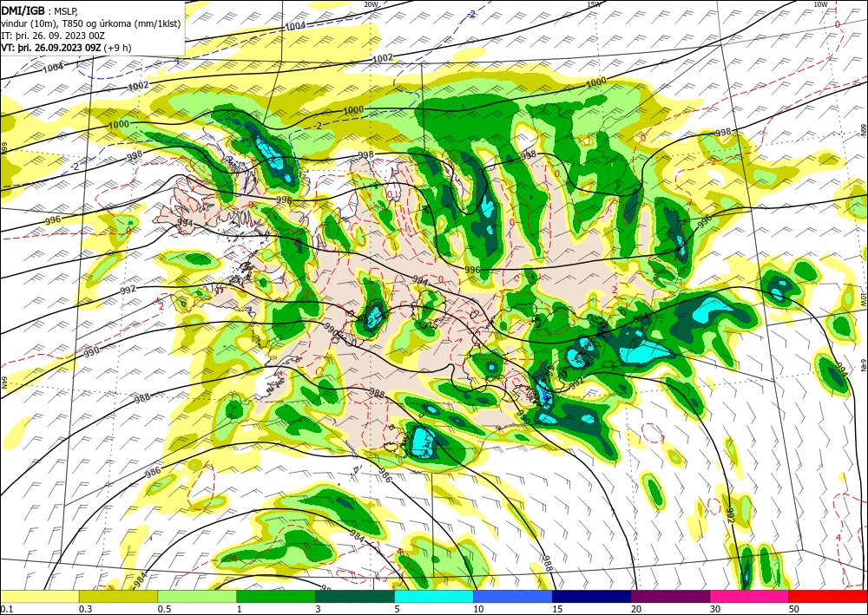Click the '50' legend scale value
This screenshot has height=615, width=868.
pos(794,609)
